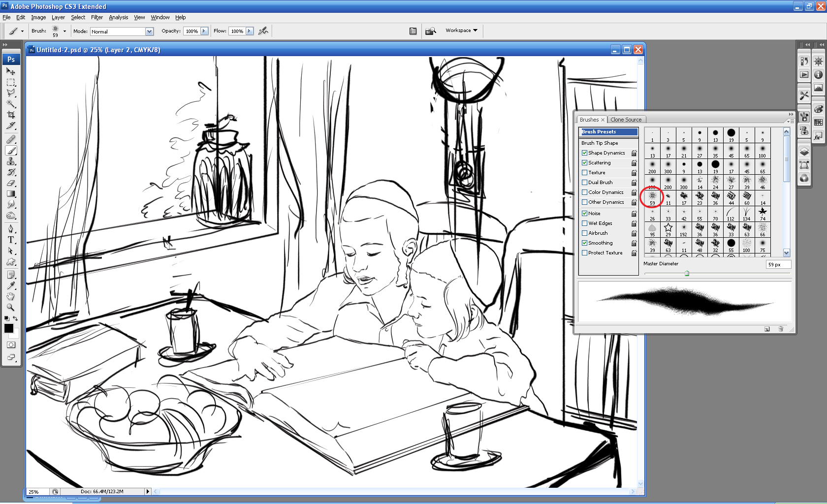Viewport: 827px width, 504px height.
Task: Open the Brushes panel options menu
Action: click(x=790, y=121)
